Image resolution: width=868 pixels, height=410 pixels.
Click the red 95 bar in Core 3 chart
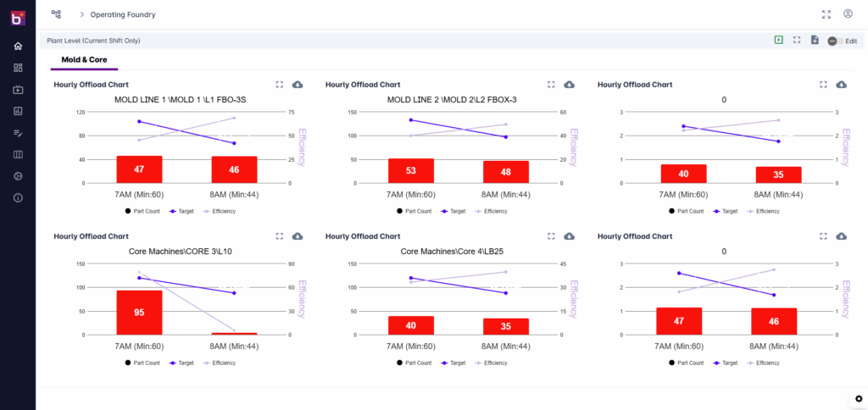[x=139, y=312]
